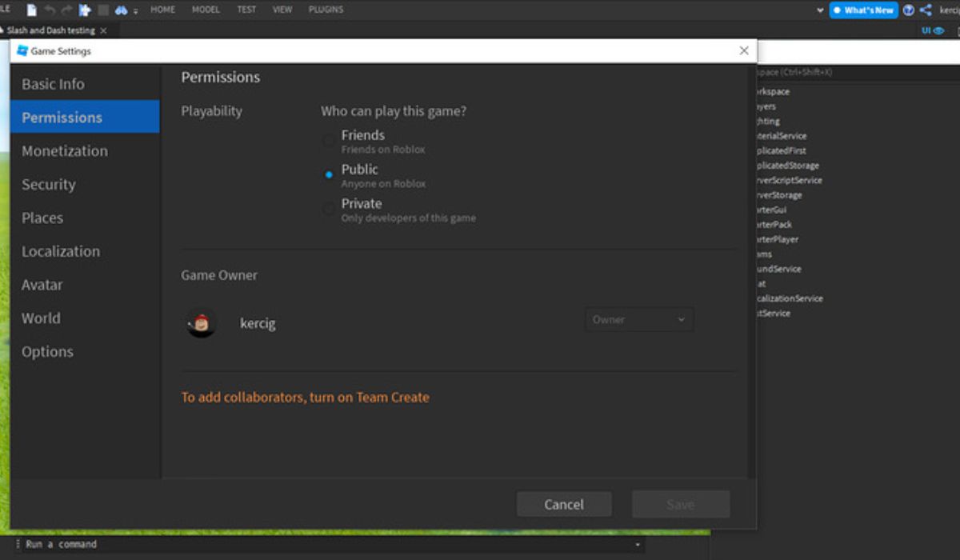Go to the Monetization settings section

coord(85,151)
